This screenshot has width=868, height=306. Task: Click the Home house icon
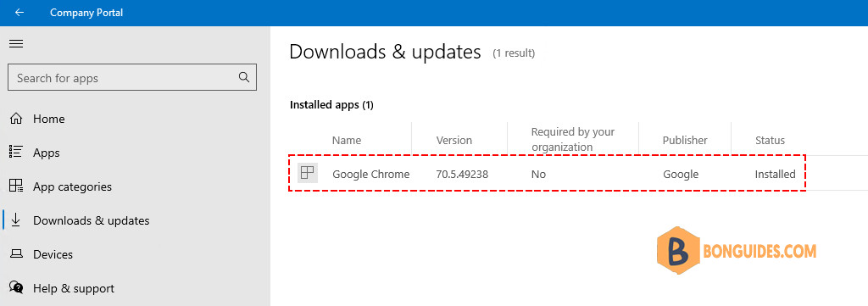click(17, 119)
